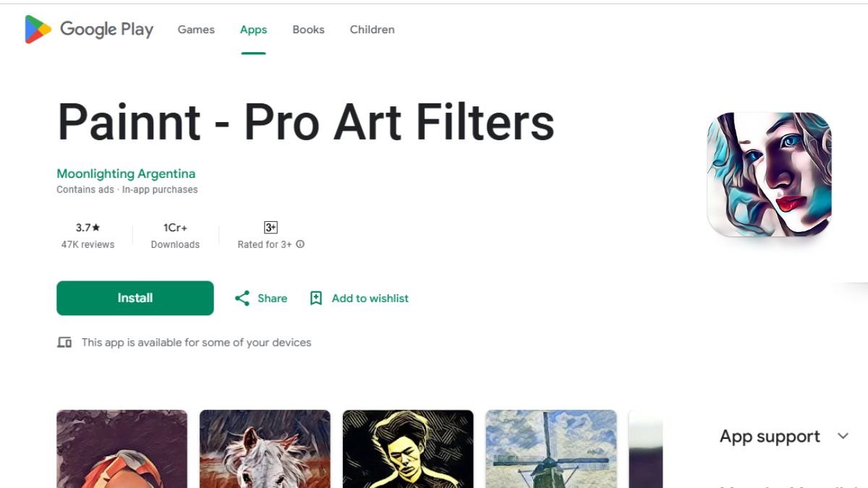This screenshot has width=868, height=488.
Task: Click the rating info circle icon
Action: click(300, 244)
